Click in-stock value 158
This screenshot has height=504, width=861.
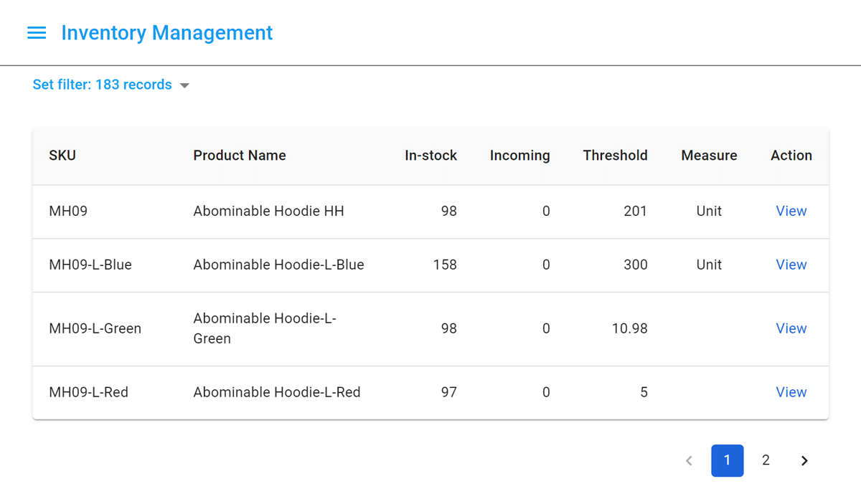(x=445, y=265)
